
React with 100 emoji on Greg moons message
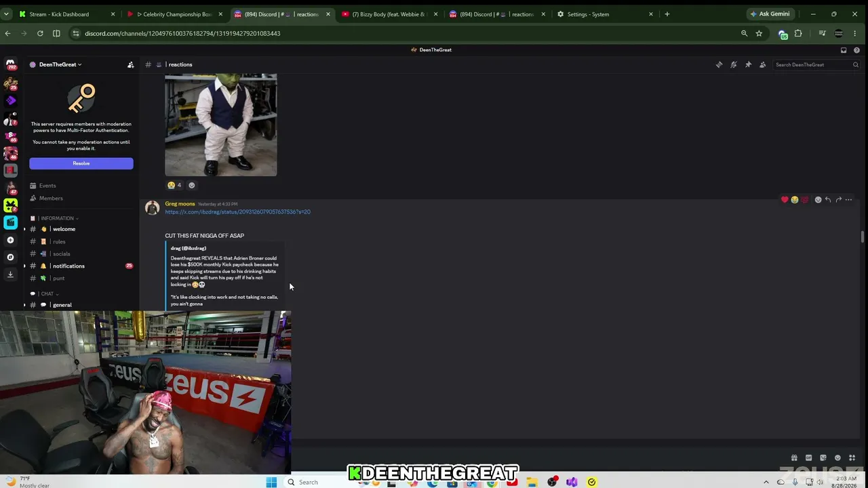click(x=805, y=200)
